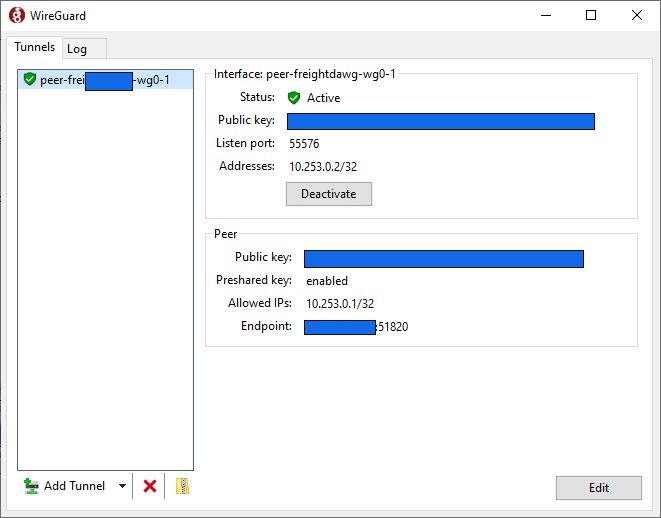Export tunnels using the zip archive icon
Viewport: 661px width, 518px height.
[x=182, y=486]
